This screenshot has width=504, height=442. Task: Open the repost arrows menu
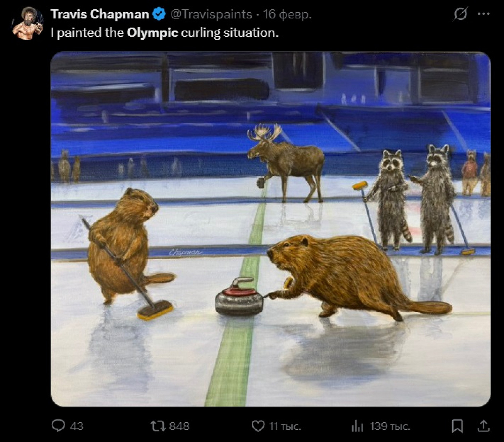click(x=158, y=426)
